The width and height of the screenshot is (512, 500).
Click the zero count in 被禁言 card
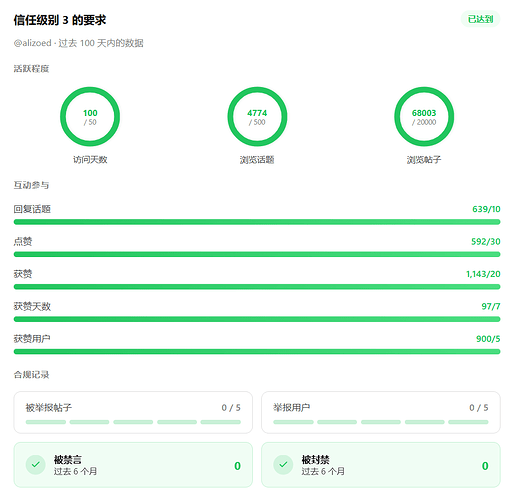click(x=237, y=466)
